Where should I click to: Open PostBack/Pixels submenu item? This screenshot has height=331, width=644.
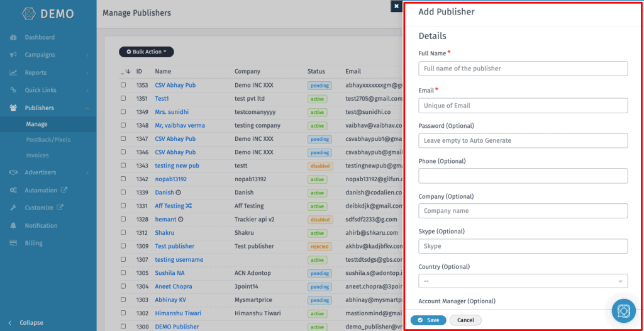click(x=48, y=140)
